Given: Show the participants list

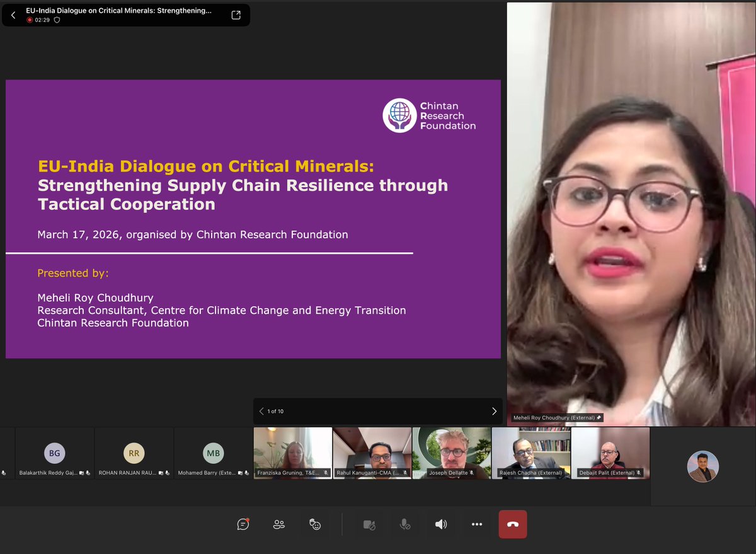Looking at the screenshot, I should tap(279, 524).
